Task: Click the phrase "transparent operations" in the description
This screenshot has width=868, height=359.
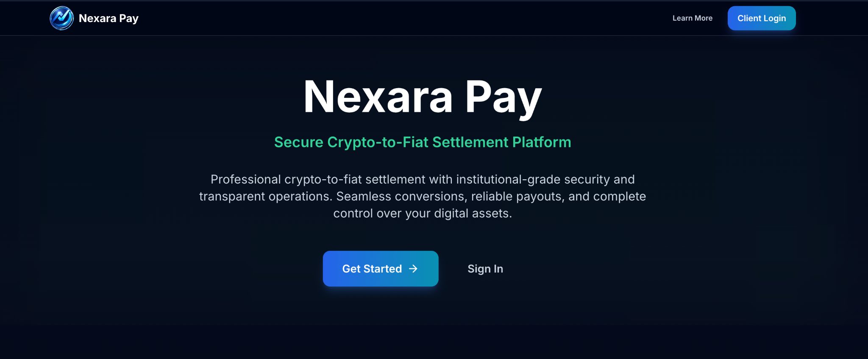Action: [265, 196]
